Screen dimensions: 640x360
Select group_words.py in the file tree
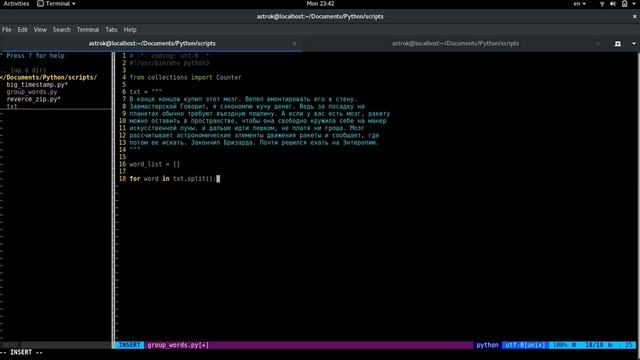click(x=32, y=92)
